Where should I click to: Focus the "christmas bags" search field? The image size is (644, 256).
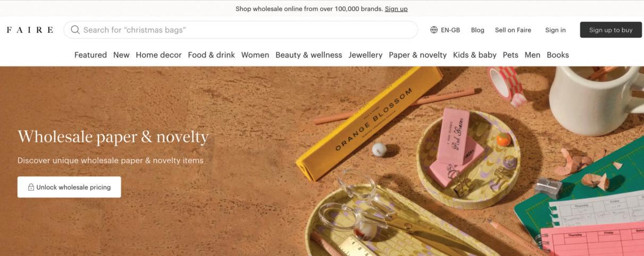pyautogui.click(x=241, y=30)
